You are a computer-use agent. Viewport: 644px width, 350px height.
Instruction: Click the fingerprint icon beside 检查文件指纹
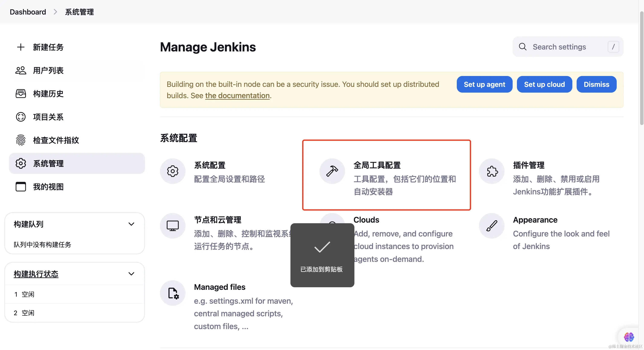coord(21,140)
